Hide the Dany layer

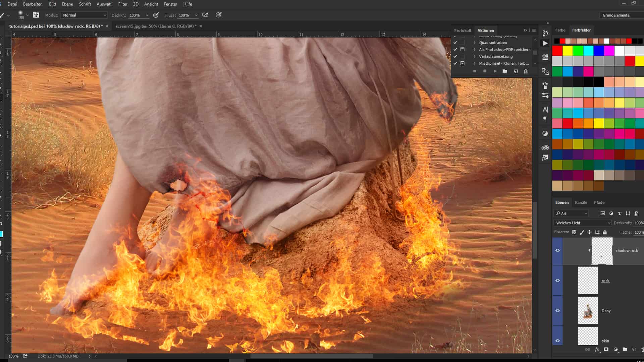[x=557, y=311]
